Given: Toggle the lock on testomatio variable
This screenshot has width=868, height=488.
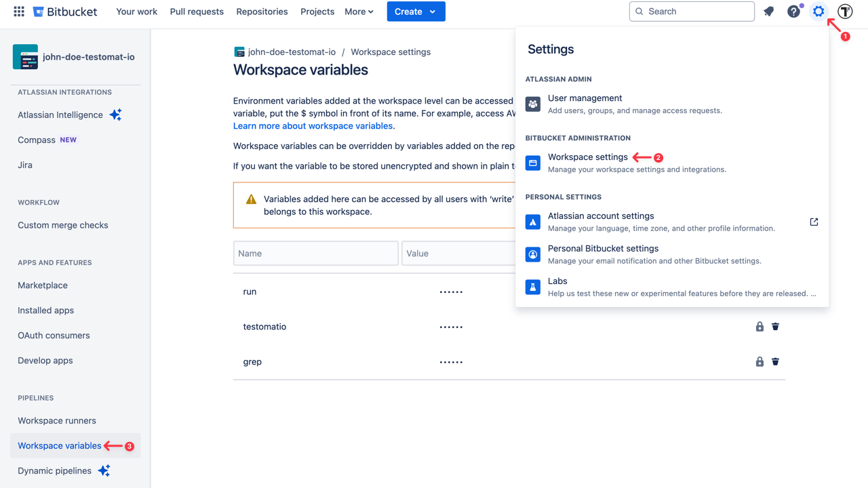Looking at the screenshot, I should coord(759,326).
